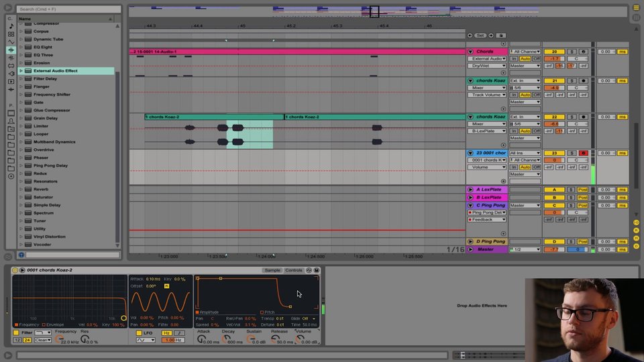Open the Sounds category in browser sidebar
644x362 pixels.
click(x=11, y=26)
